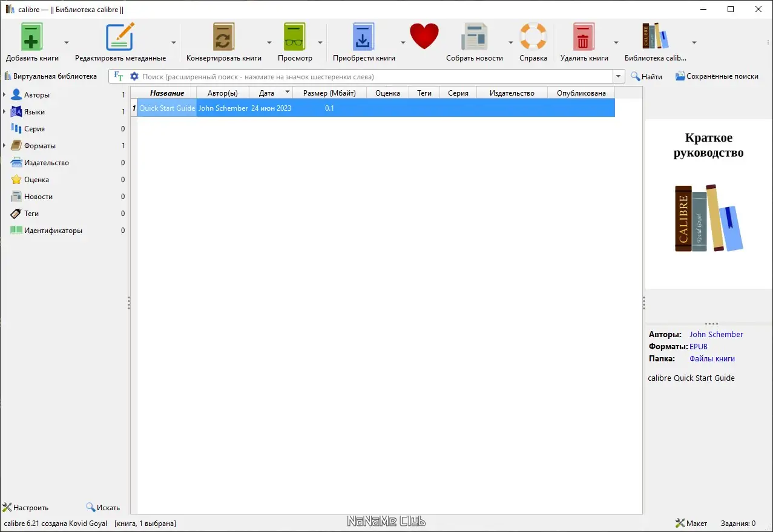
Task: Open John Schember author link in details
Action: [x=716, y=334]
